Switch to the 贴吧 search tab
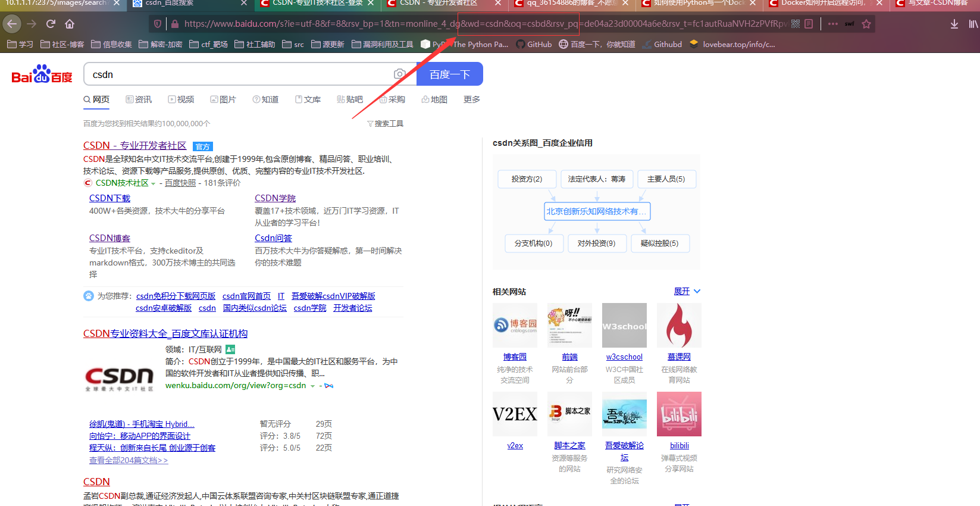The height and width of the screenshot is (506, 980). tap(350, 99)
